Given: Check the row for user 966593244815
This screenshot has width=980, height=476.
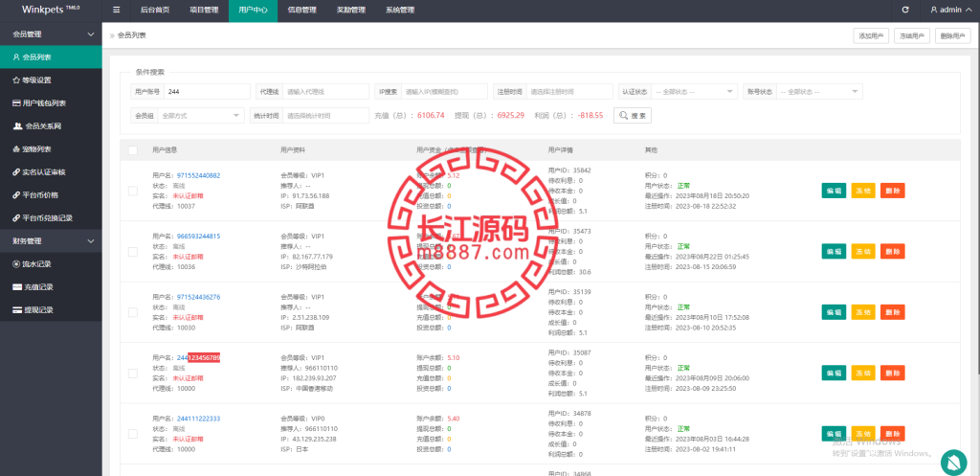Looking at the screenshot, I should (x=132, y=252).
